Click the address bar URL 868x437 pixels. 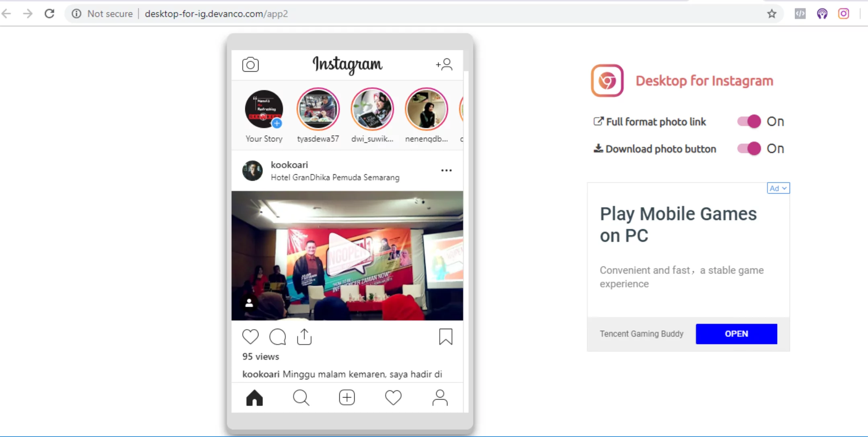[216, 14]
